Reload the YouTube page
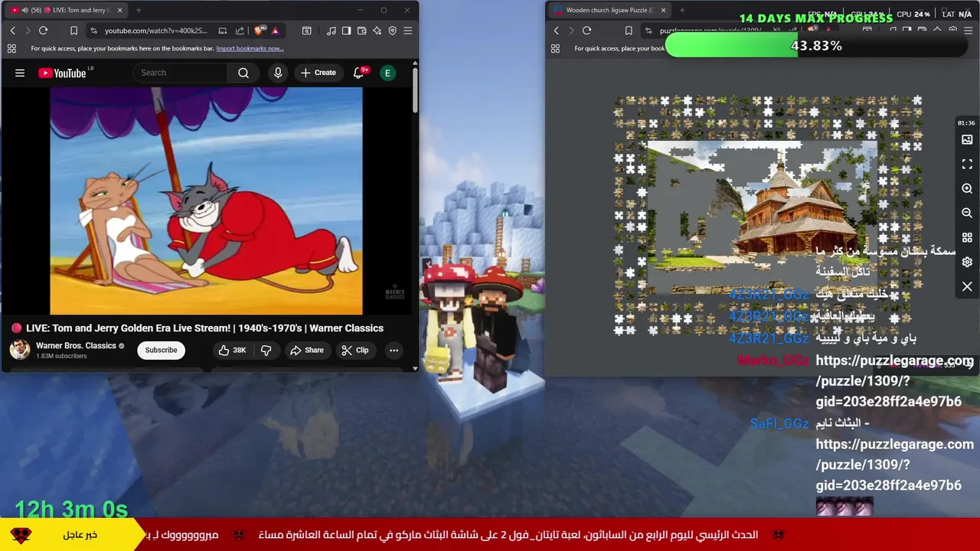The width and height of the screenshot is (980, 551). [43, 31]
